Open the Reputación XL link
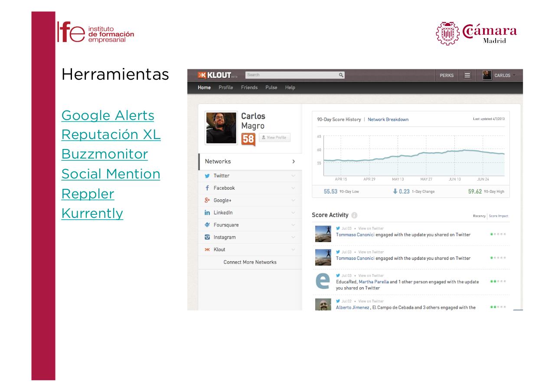Image resolution: width=555 pixels, height=392 pixels. pos(111,135)
